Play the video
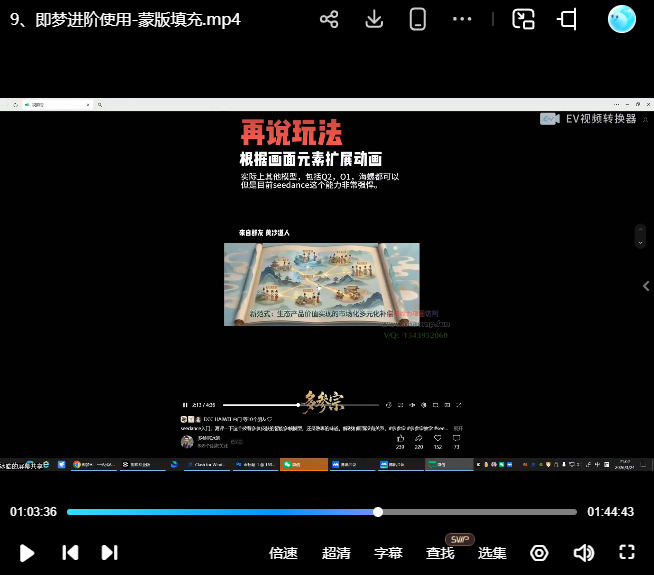The width and height of the screenshot is (654, 575). click(28, 553)
